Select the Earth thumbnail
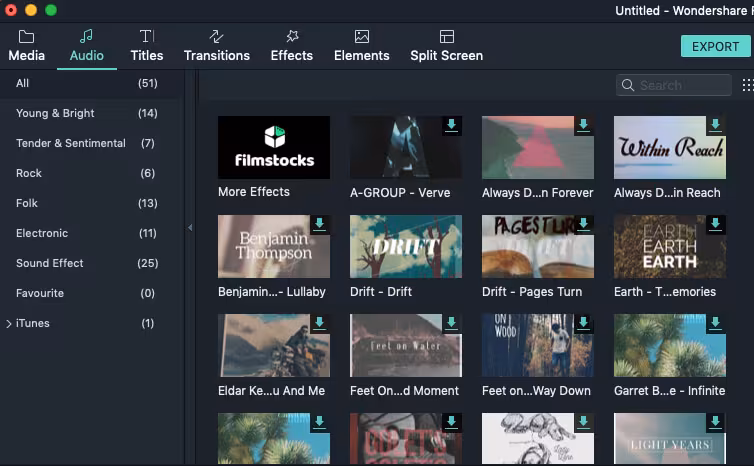The image size is (754, 466). click(670, 246)
